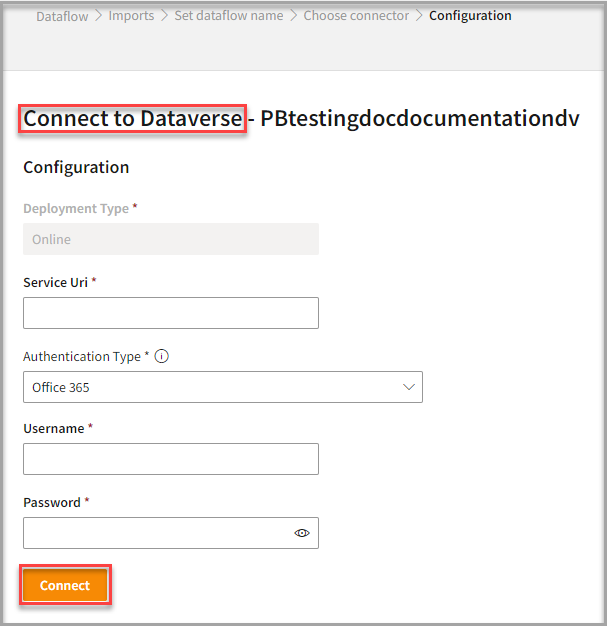Click the Configuration breadcrumb item
This screenshot has height=626, width=607.
[x=470, y=16]
